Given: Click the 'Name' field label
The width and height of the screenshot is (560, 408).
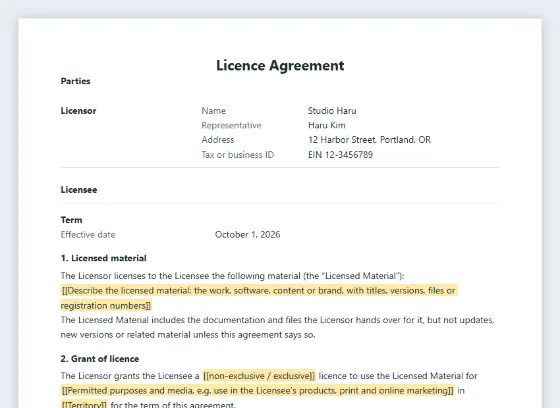Looking at the screenshot, I should click(214, 111).
